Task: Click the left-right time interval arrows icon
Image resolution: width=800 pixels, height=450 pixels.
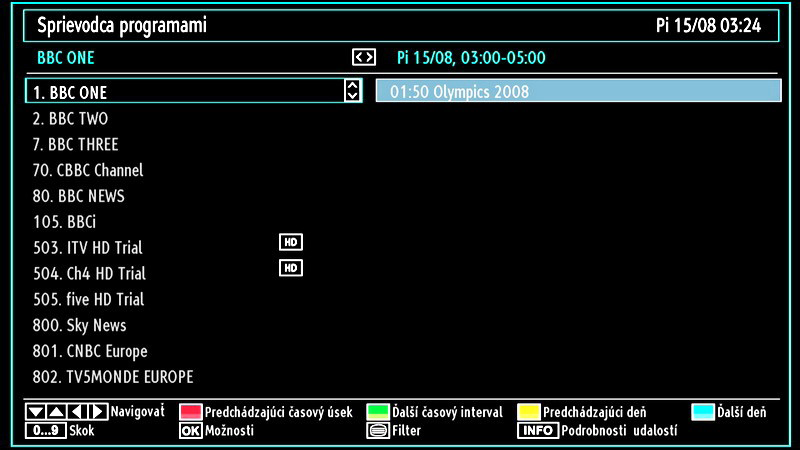Action: pos(364,57)
